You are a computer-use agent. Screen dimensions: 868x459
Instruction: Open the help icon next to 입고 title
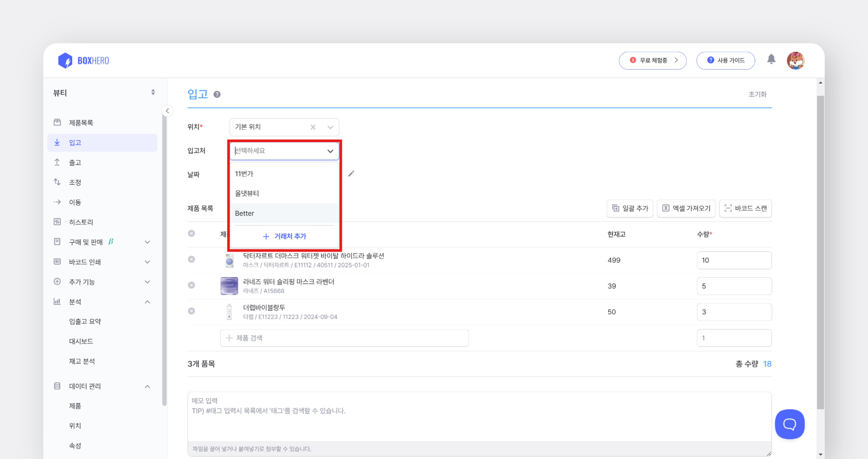click(x=217, y=94)
